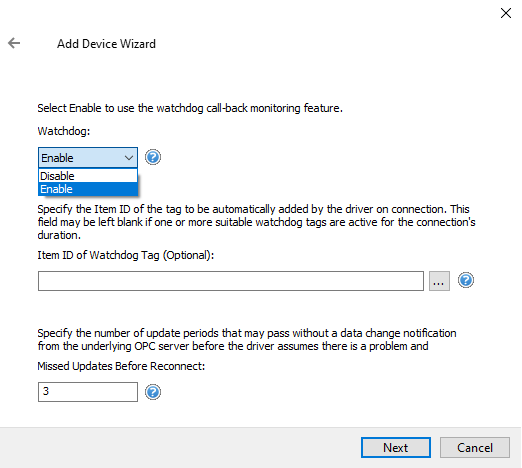Click the update periods description paragraph
Image resolution: width=522 pixels, height=468 pixels.
(x=247, y=339)
